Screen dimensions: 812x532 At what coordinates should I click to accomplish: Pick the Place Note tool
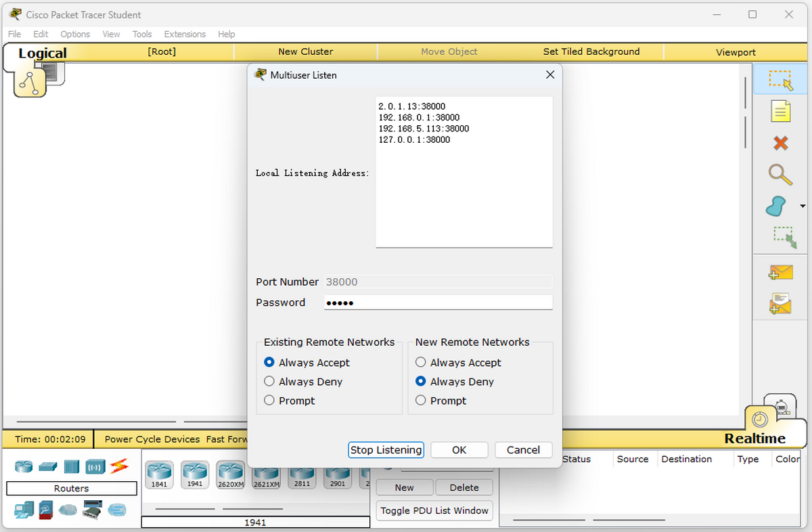[x=780, y=112]
